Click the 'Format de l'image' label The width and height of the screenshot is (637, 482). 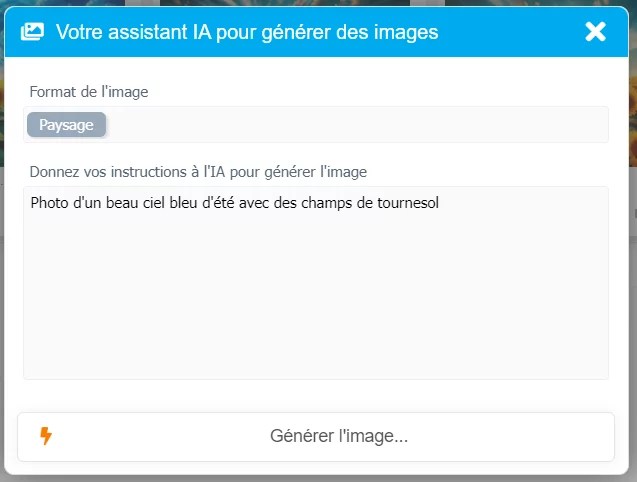coord(89,92)
